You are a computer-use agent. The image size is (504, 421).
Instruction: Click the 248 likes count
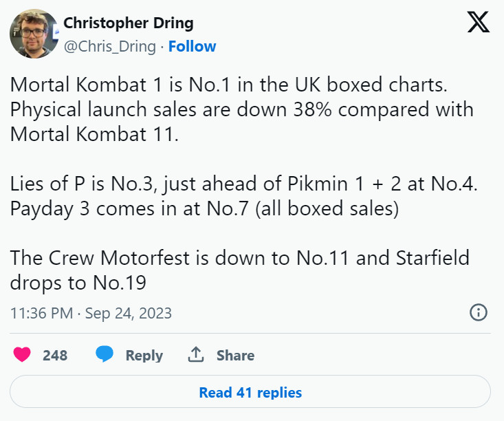click(55, 356)
